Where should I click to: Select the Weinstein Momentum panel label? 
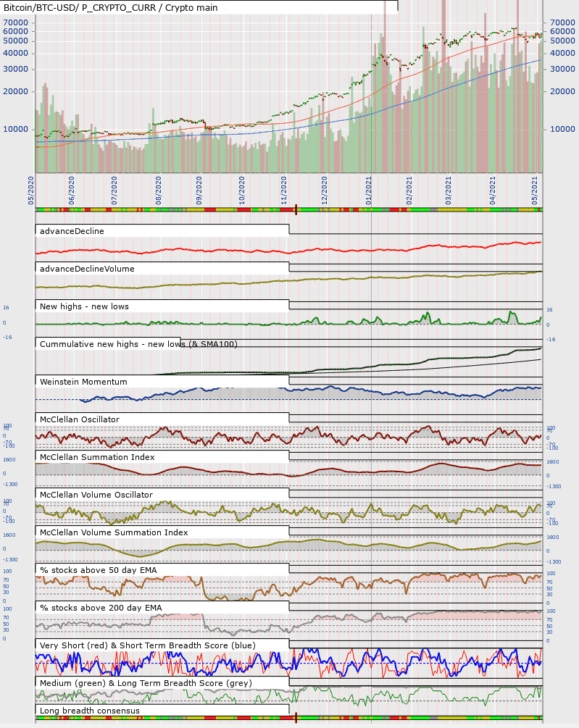coord(83,382)
